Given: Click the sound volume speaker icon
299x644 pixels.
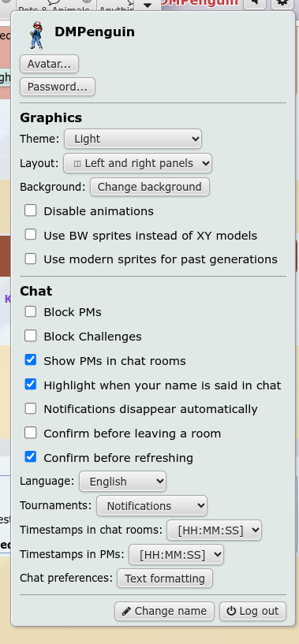Looking at the screenshot, I should click(255, 3).
